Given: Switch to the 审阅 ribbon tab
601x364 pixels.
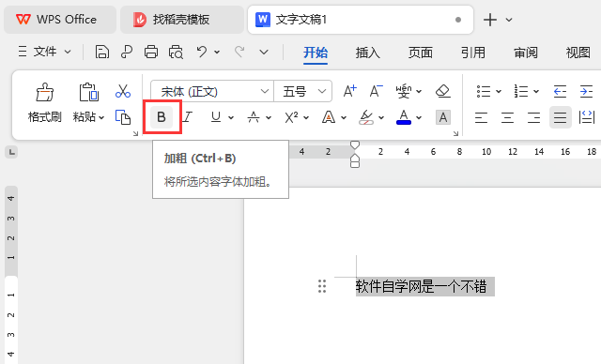Looking at the screenshot, I should click(526, 53).
